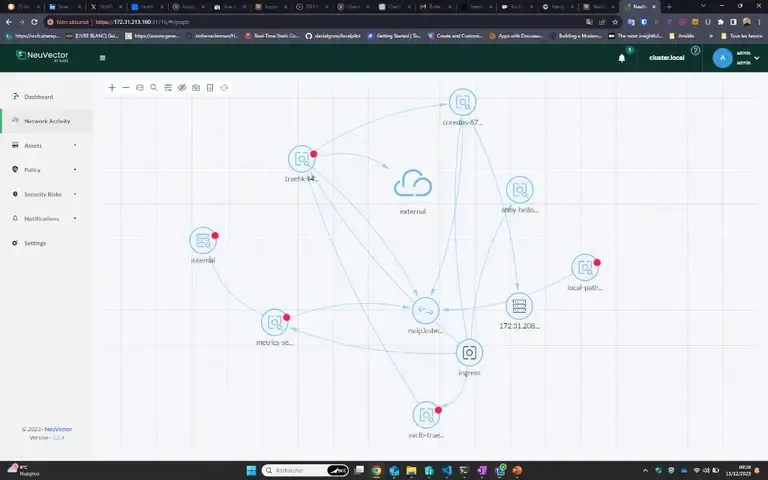768x480 pixels.
Task: Select the 172.31.208 host node icon
Action: 519,306
